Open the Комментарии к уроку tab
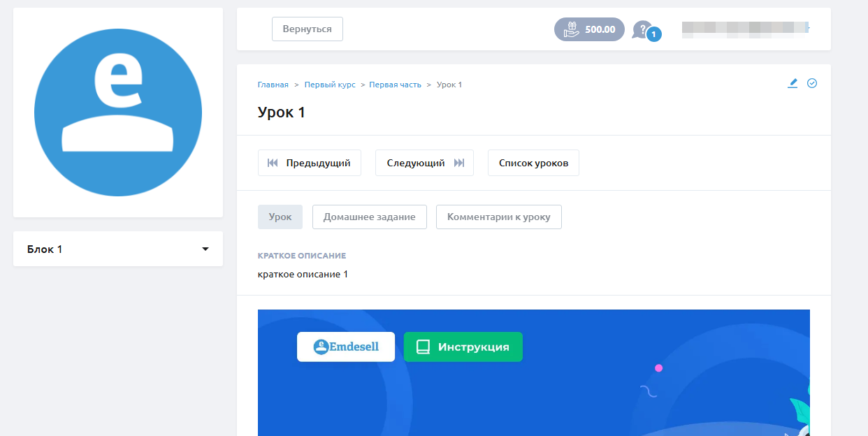Image resolution: width=868 pixels, height=436 pixels. [x=499, y=217]
